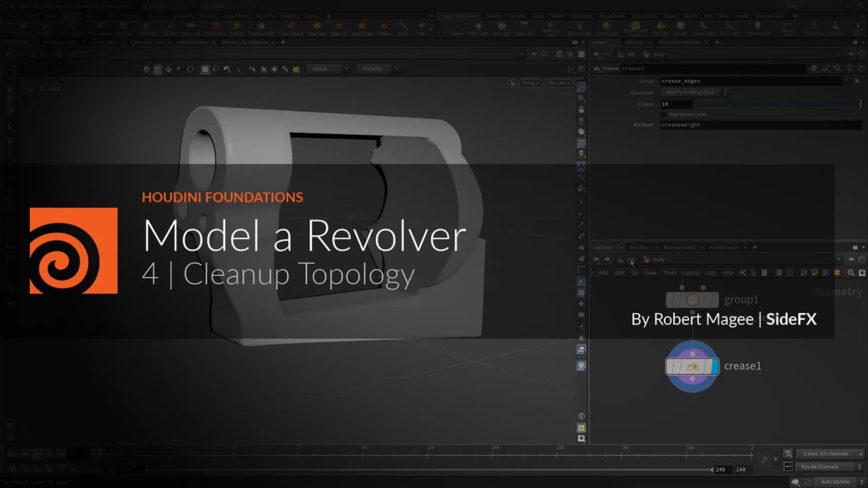Click the parameter search magnifier icon

[838, 68]
